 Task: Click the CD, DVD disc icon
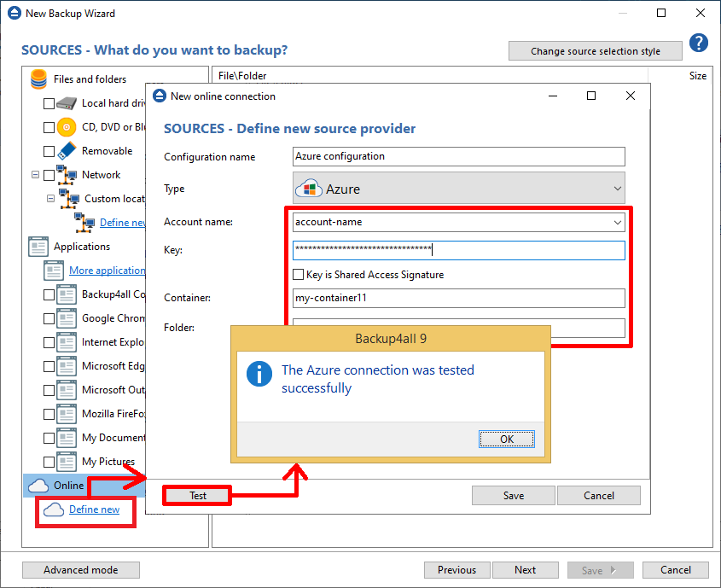tap(67, 127)
